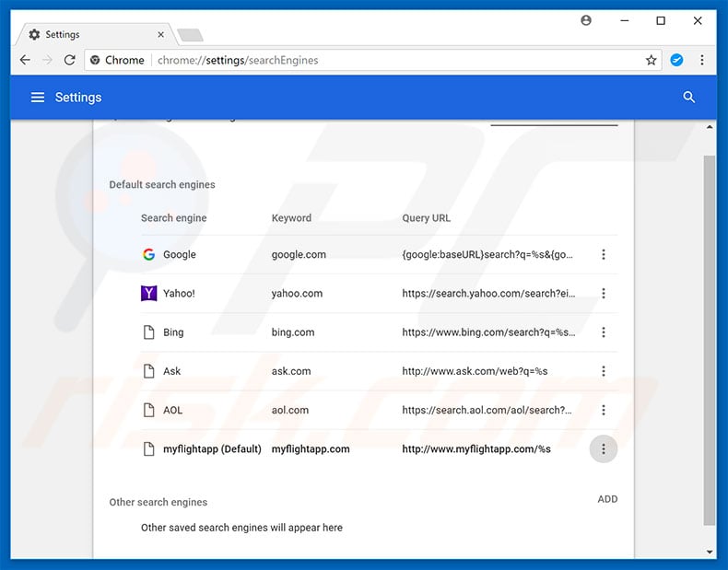The image size is (728, 570).
Task: Click the http://www.myflightapp.com/%s query URL
Action: 476,449
